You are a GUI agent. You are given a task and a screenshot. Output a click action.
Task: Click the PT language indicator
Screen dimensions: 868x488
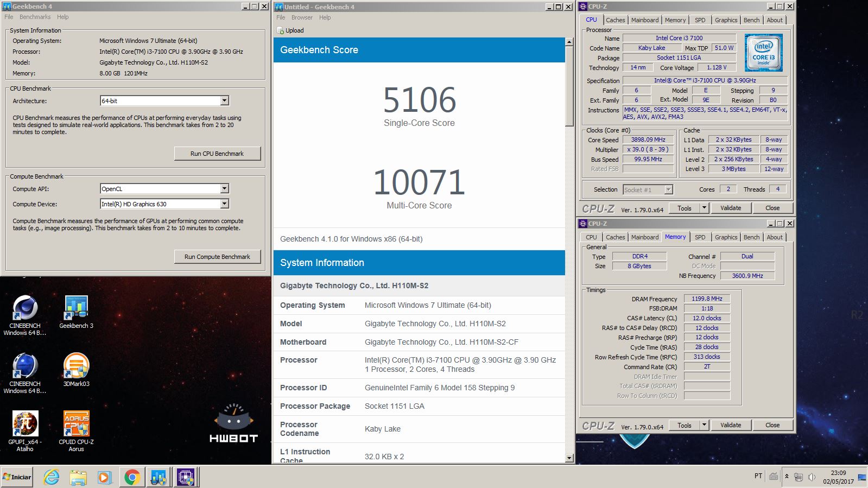pos(758,476)
